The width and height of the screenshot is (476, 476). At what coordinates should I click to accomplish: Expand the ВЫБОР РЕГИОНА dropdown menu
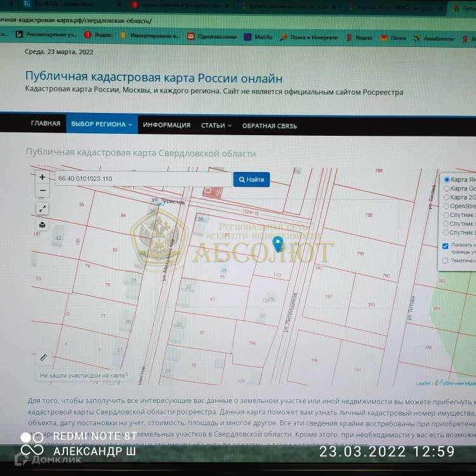(x=102, y=124)
